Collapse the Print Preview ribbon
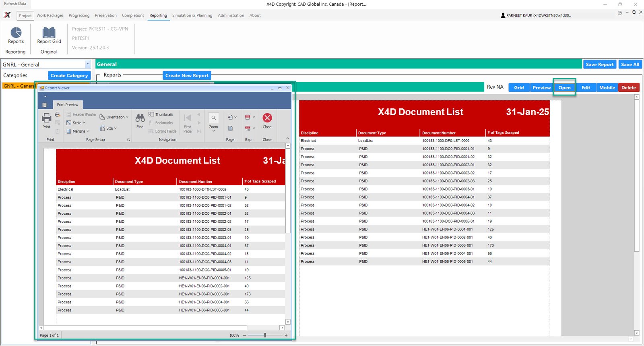The image size is (644, 346). pos(287,139)
